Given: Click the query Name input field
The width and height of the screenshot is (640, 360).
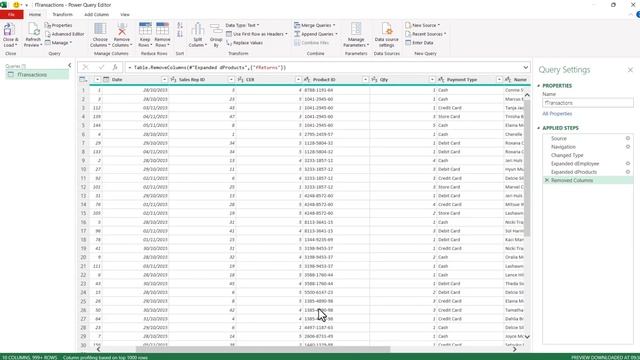Looking at the screenshot, I should click(588, 103).
